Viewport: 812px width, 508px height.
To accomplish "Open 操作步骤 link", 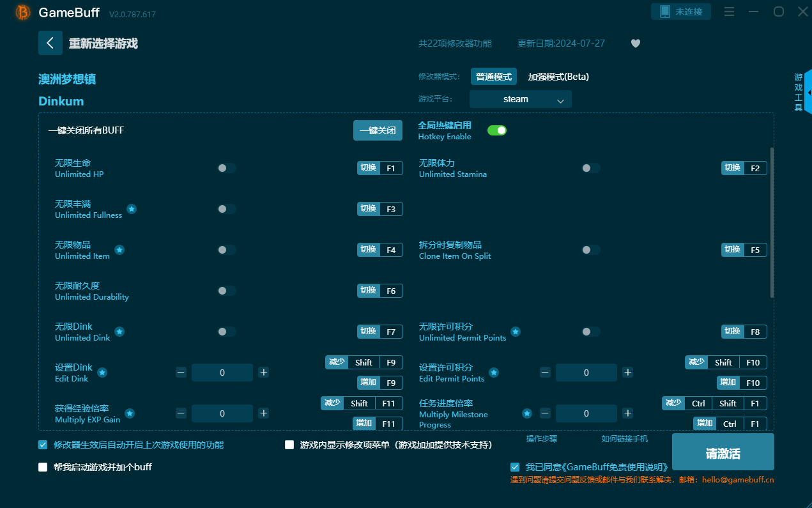I will [542, 439].
